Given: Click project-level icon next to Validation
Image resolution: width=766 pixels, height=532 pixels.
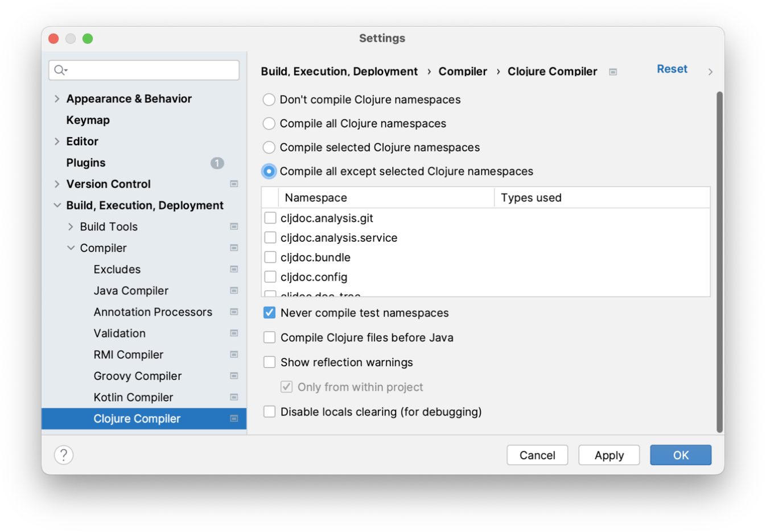Looking at the screenshot, I should tap(234, 333).
